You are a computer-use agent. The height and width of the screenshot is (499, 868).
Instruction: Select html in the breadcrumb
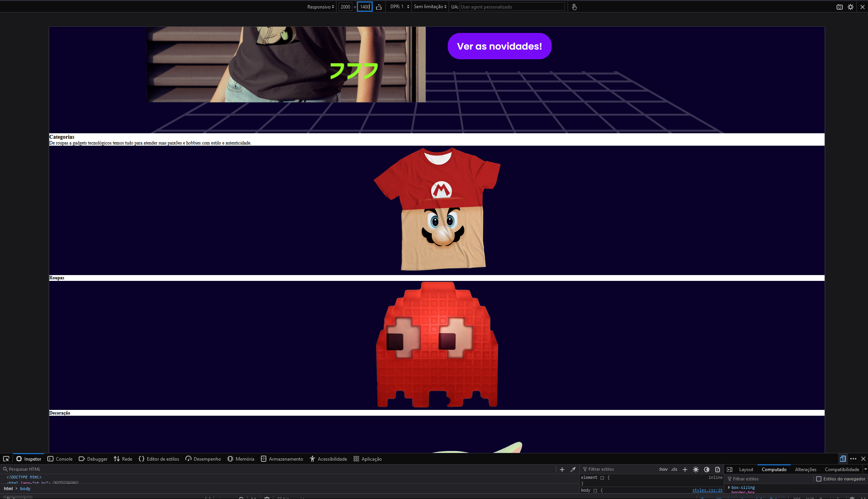pos(8,489)
